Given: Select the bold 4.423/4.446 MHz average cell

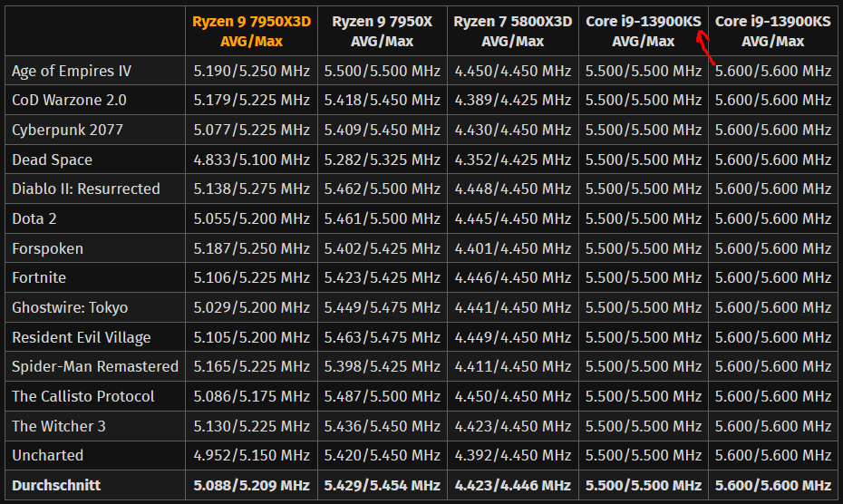Looking at the screenshot, I should coord(513,485).
